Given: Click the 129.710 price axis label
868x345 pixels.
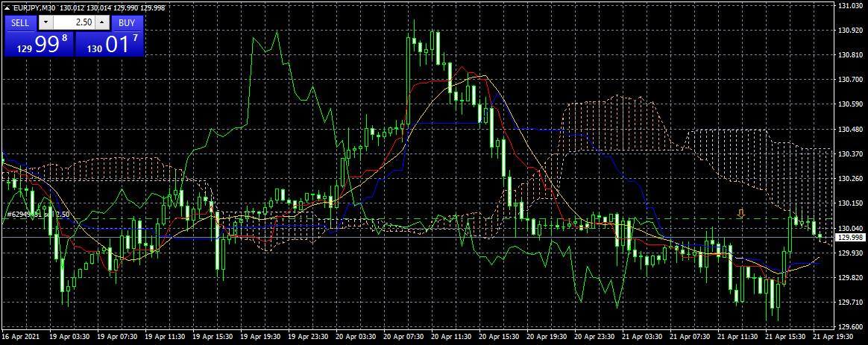Looking at the screenshot, I should [x=849, y=303].
